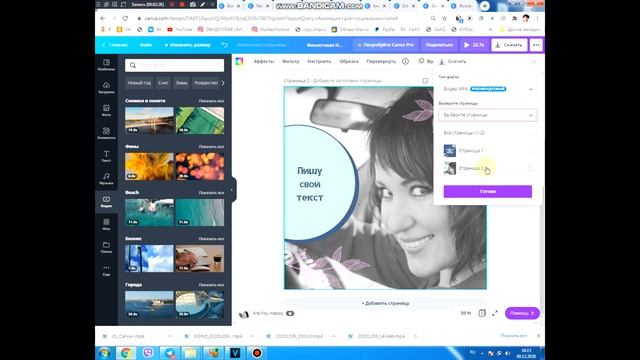Select the Новый год category chip
The height and width of the screenshot is (360, 640).
click(139, 83)
